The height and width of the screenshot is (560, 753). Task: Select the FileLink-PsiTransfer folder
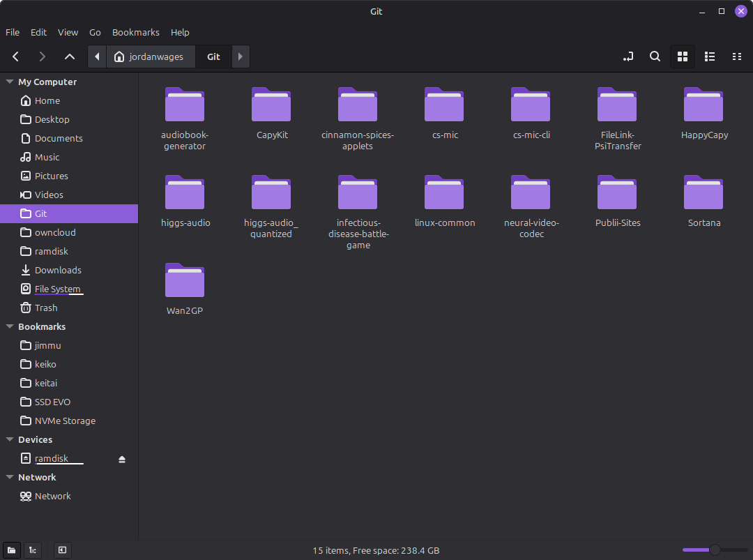pyautogui.click(x=617, y=119)
